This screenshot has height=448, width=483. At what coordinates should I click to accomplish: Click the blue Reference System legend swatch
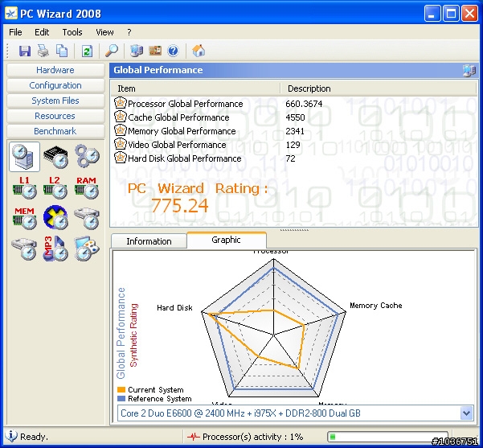pos(121,399)
